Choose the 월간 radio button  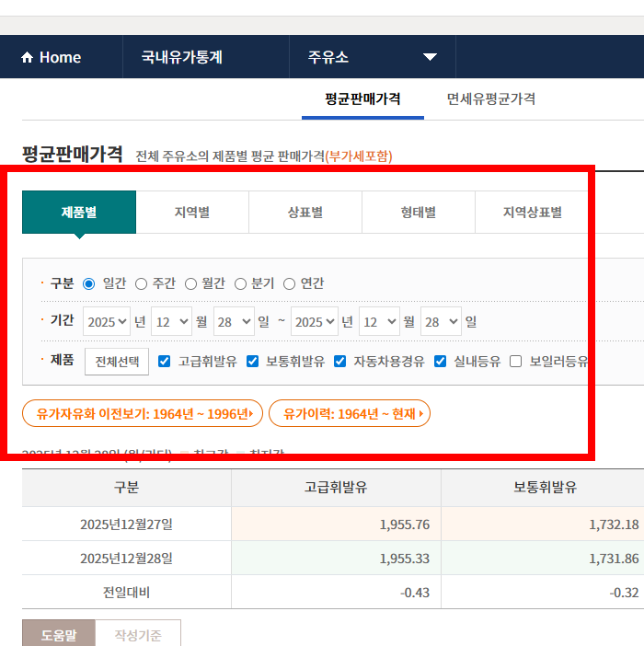190,283
